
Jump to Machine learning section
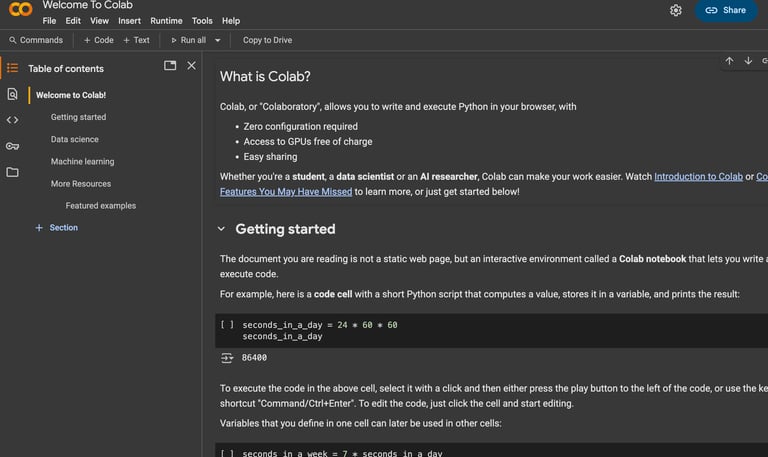coord(82,161)
